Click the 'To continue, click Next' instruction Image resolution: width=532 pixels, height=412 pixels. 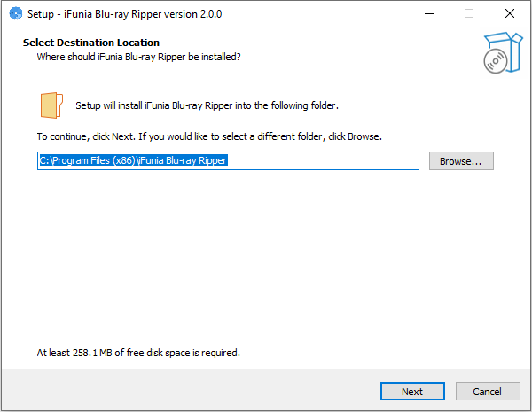(209, 137)
